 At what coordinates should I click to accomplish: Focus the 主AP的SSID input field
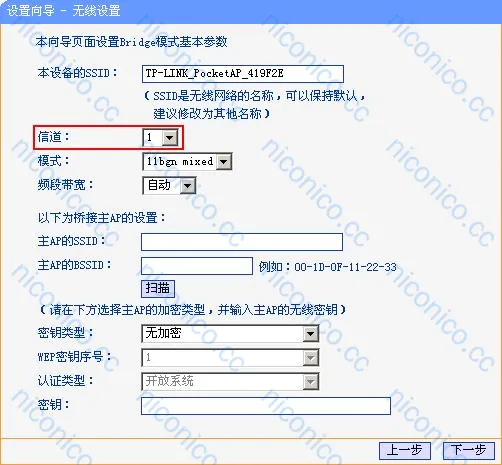[242, 242]
